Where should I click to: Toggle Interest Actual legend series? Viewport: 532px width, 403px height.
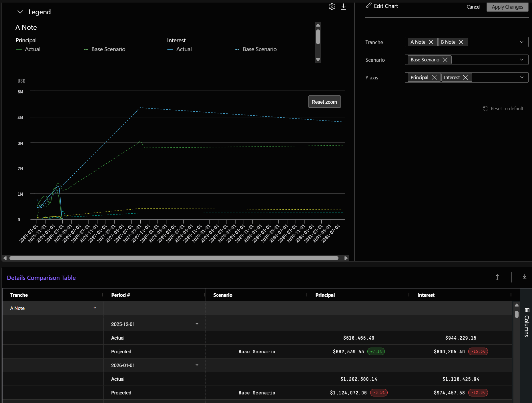pos(180,49)
